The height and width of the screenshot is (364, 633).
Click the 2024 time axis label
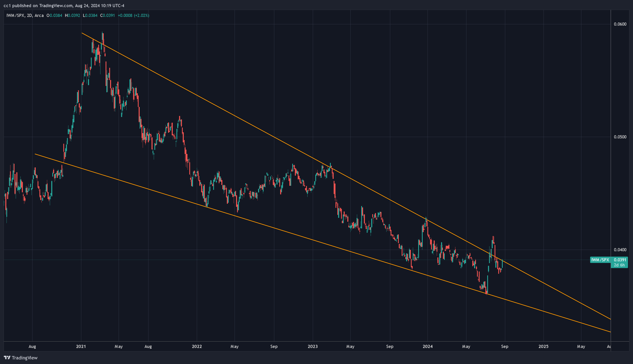click(428, 346)
